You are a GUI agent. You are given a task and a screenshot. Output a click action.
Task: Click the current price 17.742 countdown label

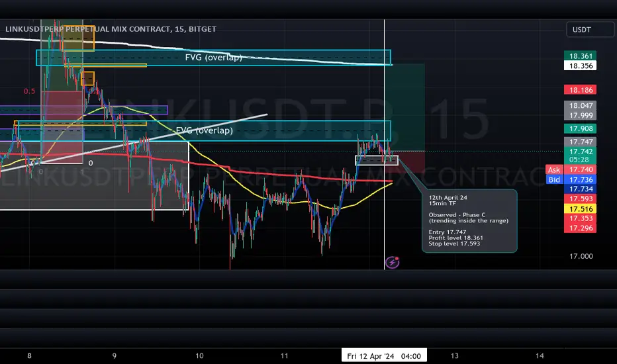pyautogui.click(x=581, y=156)
